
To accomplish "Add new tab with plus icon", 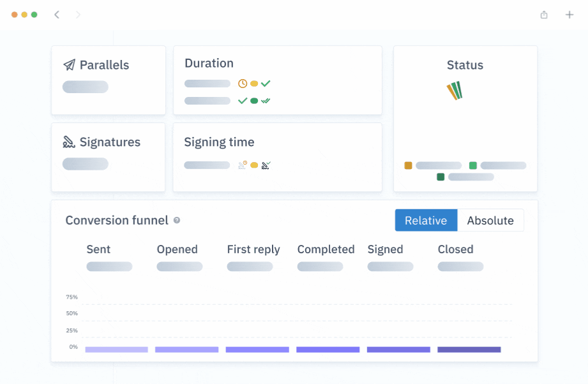I will pyautogui.click(x=569, y=15).
